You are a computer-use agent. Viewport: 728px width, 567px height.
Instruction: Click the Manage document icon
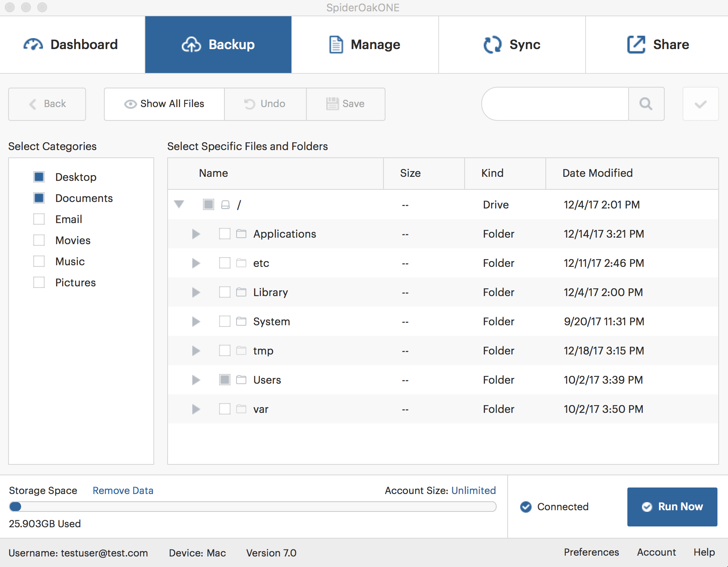[x=336, y=45]
